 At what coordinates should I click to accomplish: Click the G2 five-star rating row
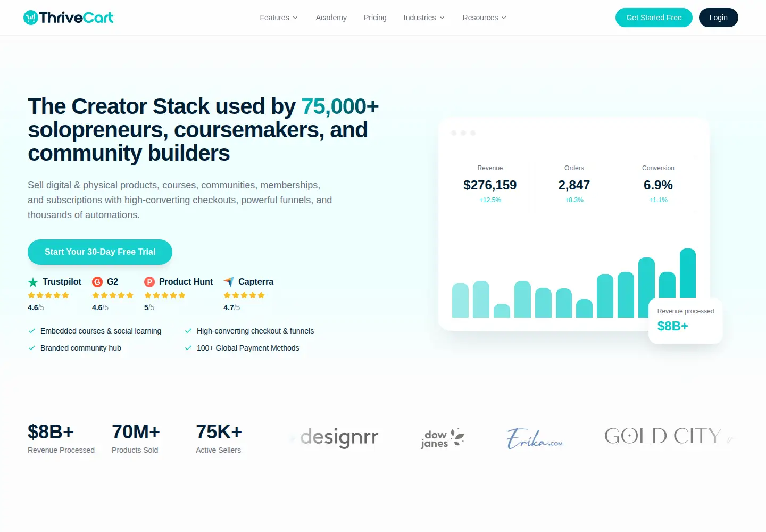click(113, 295)
